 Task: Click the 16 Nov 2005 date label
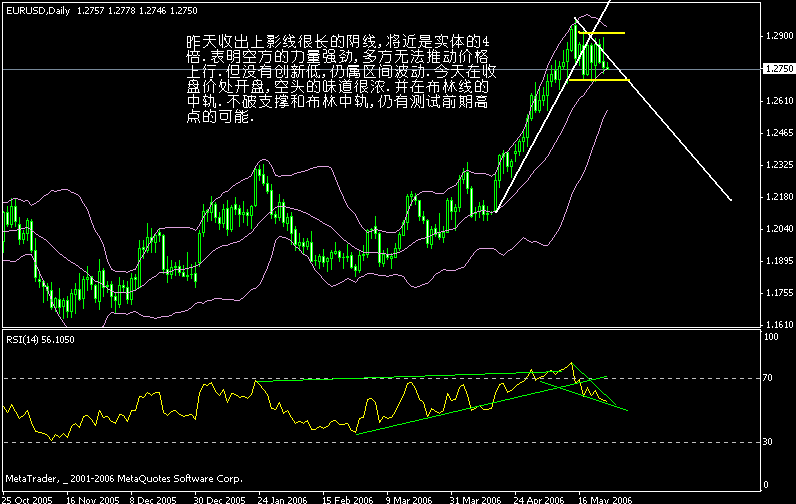tap(92, 499)
